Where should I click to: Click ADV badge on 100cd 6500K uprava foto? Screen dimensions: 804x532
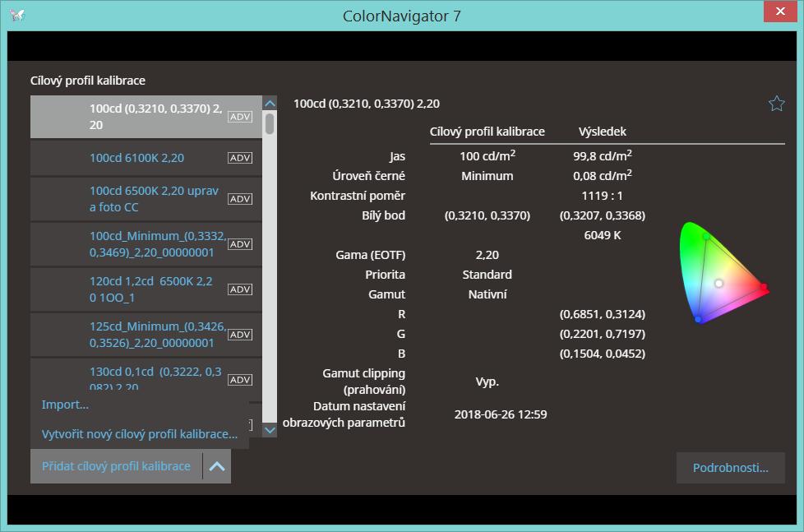click(240, 199)
